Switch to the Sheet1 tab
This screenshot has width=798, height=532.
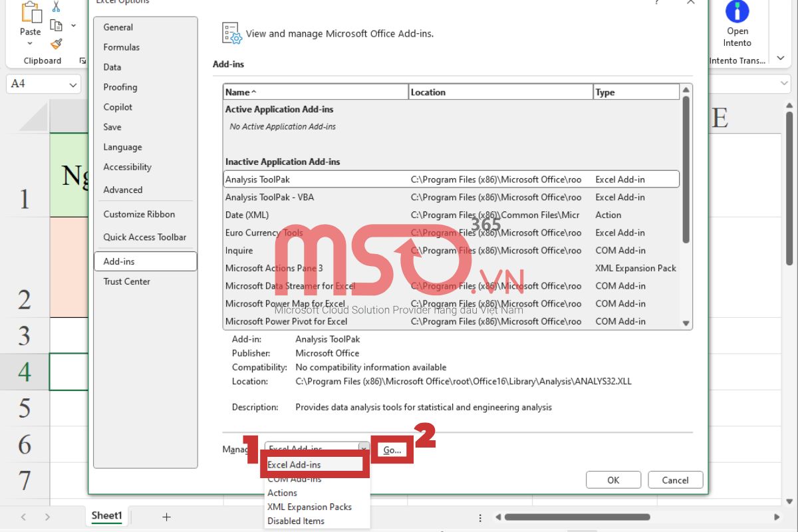[x=107, y=516]
